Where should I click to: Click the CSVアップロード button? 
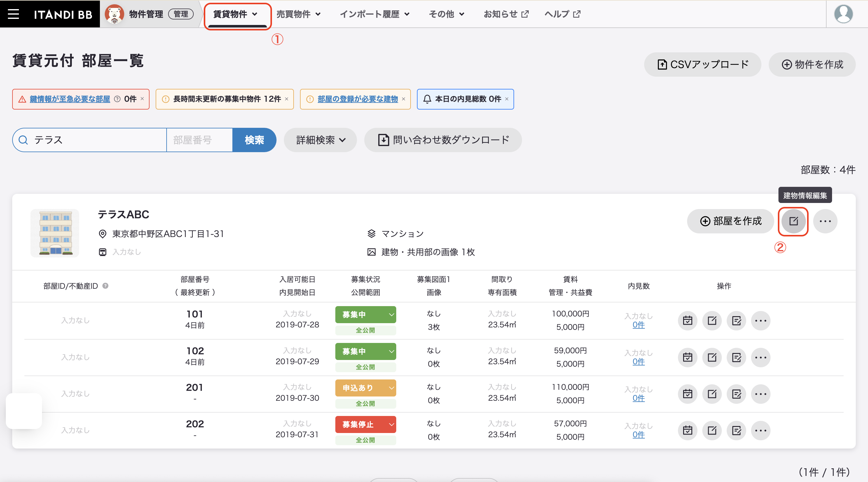pos(703,65)
